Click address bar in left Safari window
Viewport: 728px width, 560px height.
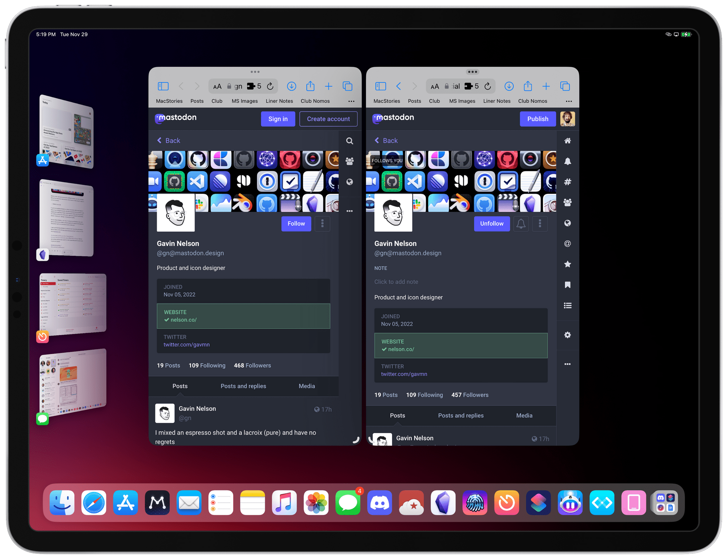point(244,86)
